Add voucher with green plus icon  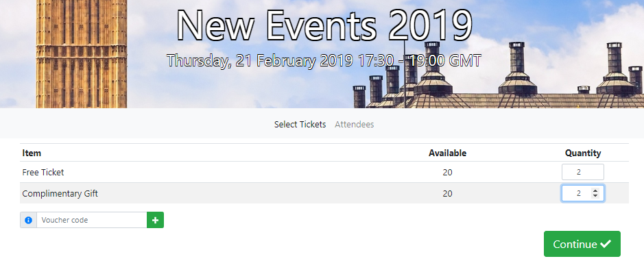[155, 220]
